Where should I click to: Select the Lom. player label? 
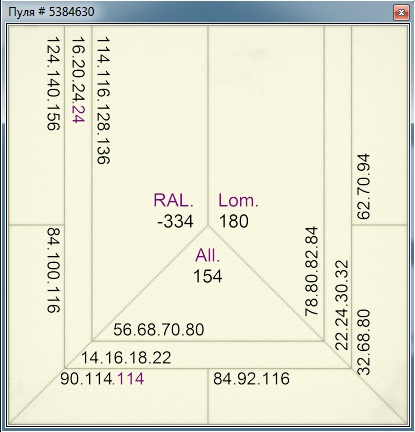(239, 200)
